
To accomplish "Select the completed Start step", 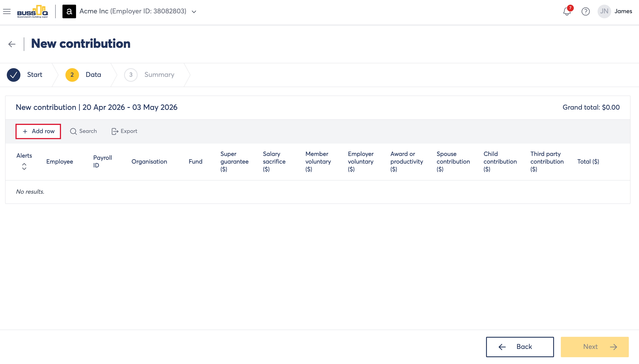I will (x=25, y=75).
